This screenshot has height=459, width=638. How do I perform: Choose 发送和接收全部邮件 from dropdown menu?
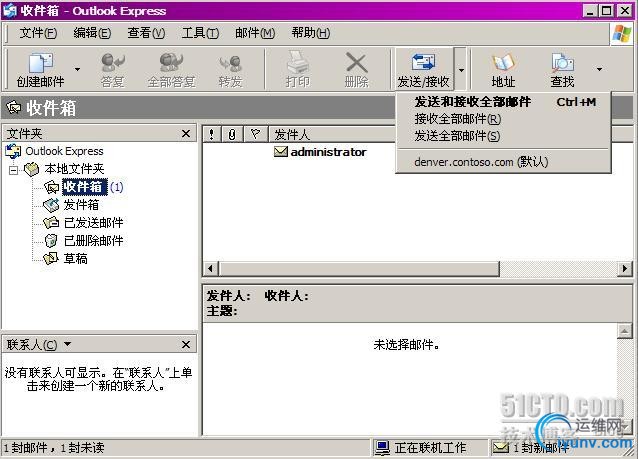tap(503, 102)
